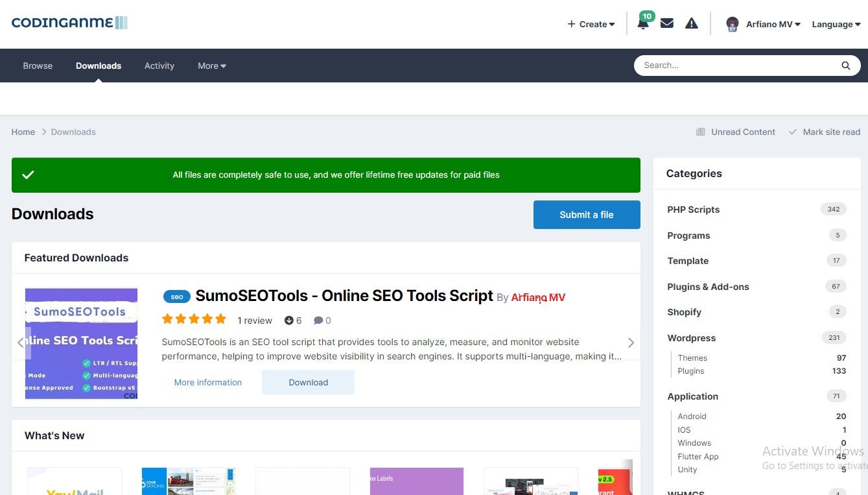Screen dimensions: 868x495
Task: Click the seo badge on the featured download
Action: (176, 296)
